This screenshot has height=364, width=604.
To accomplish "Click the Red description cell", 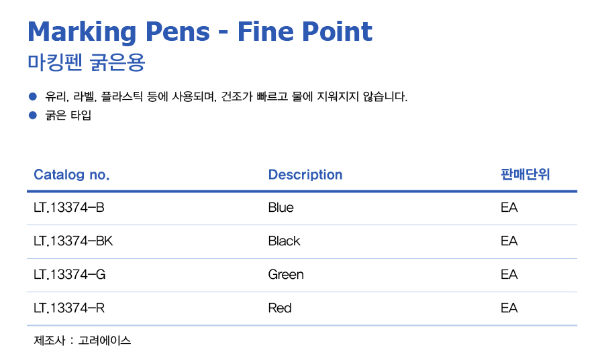I will click(280, 308).
